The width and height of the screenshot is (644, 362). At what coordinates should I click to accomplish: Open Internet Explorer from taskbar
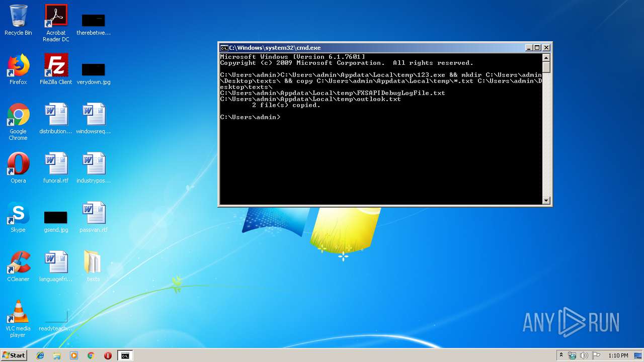[x=40, y=355]
